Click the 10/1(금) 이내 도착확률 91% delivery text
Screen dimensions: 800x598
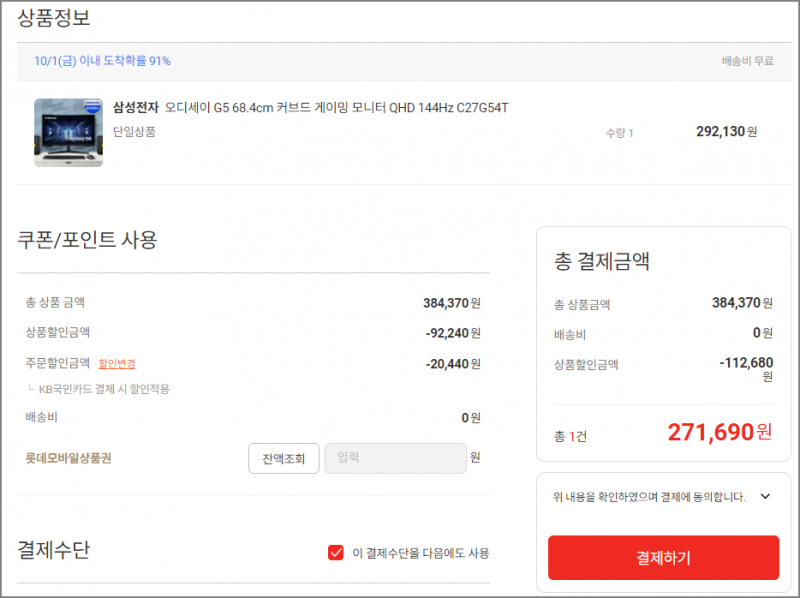(102, 61)
